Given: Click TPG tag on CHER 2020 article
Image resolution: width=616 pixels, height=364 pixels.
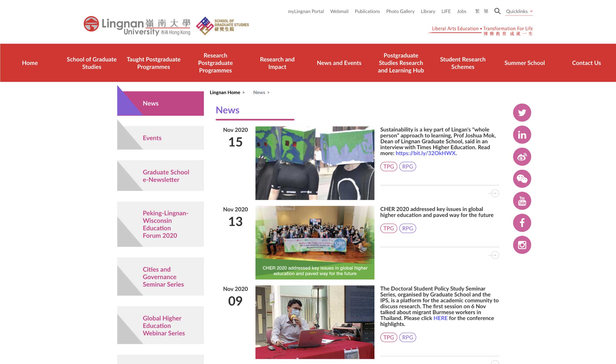Looking at the screenshot, I should click(388, 228).
